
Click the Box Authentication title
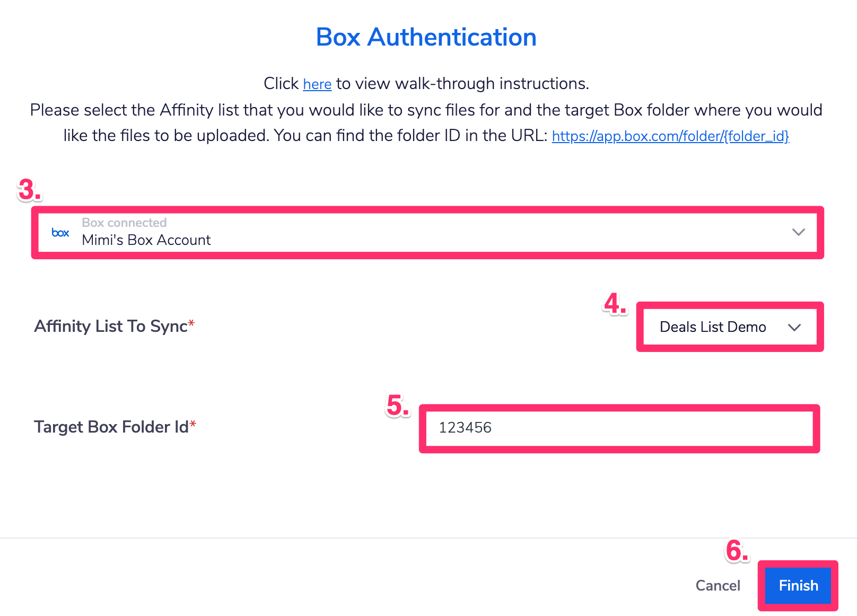pyautogui.click(x=426, y=37)
